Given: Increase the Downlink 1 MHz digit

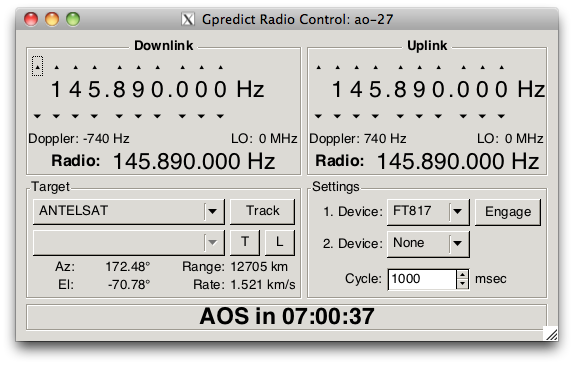Looking at the screenshot, I should pyautogui.click(x=94, y=67).
